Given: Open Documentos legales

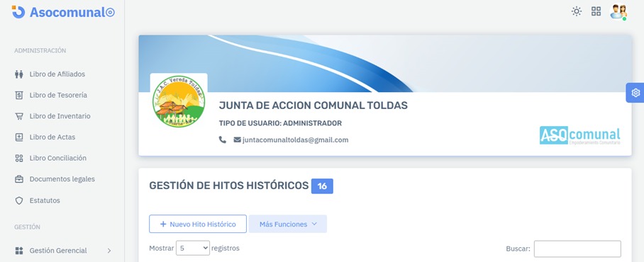Looking at the screenshot, I should 62,179.
